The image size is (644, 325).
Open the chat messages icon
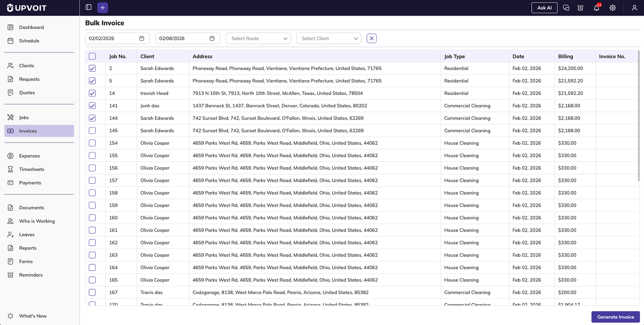click(566, 8)
